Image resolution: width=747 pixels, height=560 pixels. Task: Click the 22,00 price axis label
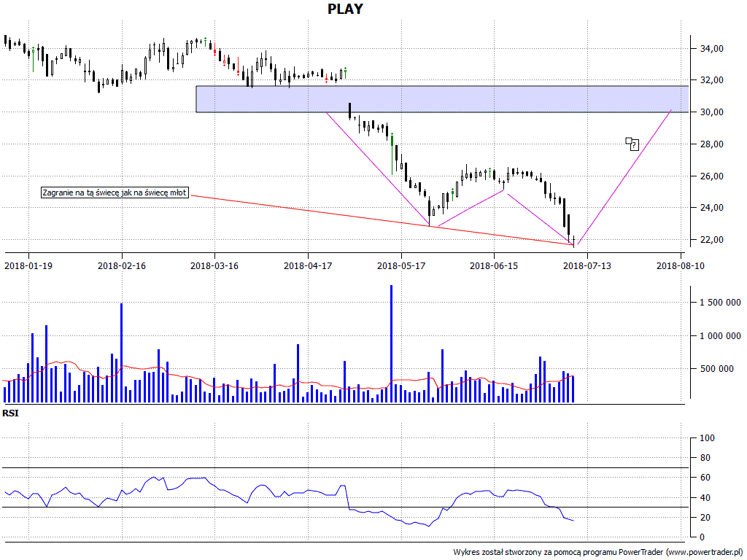click(711, 239)
